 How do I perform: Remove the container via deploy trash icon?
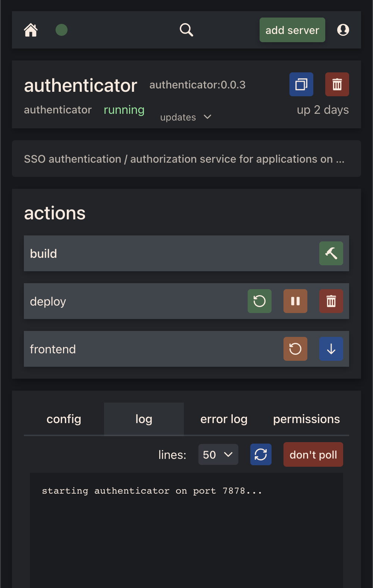coord(331,301)
